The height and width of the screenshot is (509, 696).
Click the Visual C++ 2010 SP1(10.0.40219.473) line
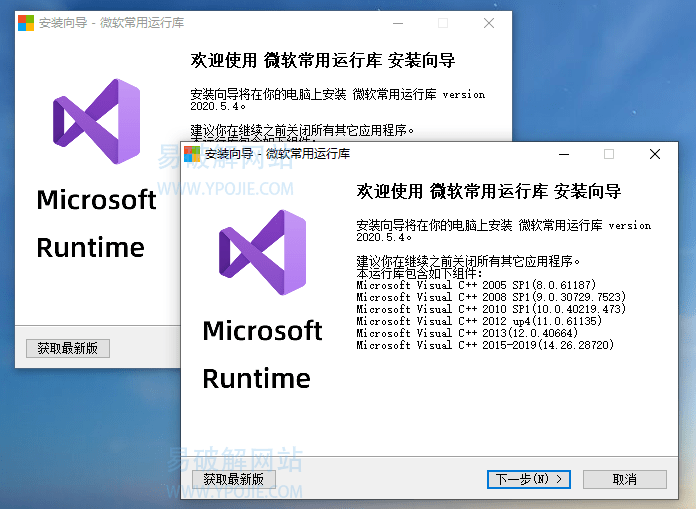(491, 309)
